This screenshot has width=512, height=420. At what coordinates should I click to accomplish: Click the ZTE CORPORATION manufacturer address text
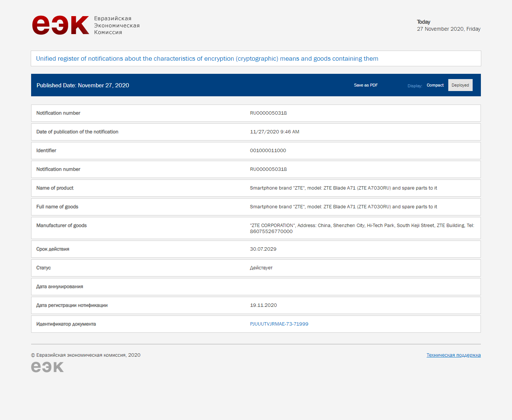click(x=362, y=228)
